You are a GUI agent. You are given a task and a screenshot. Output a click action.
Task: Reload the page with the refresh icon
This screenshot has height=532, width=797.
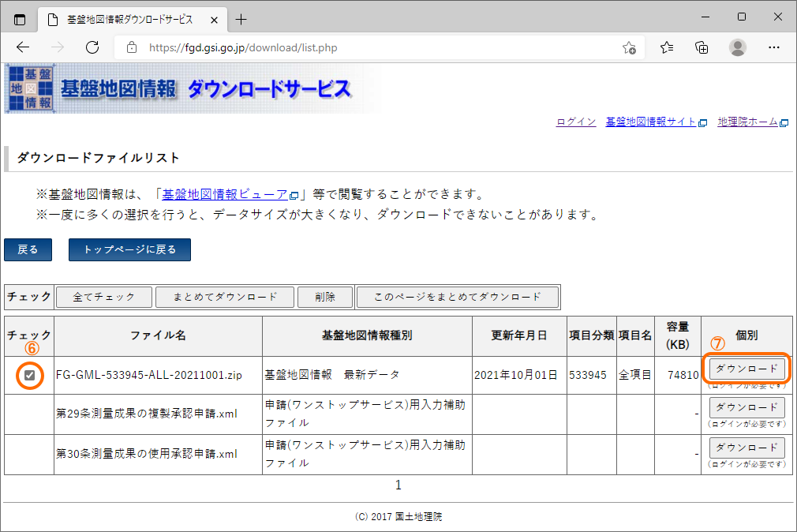[92, 47]
